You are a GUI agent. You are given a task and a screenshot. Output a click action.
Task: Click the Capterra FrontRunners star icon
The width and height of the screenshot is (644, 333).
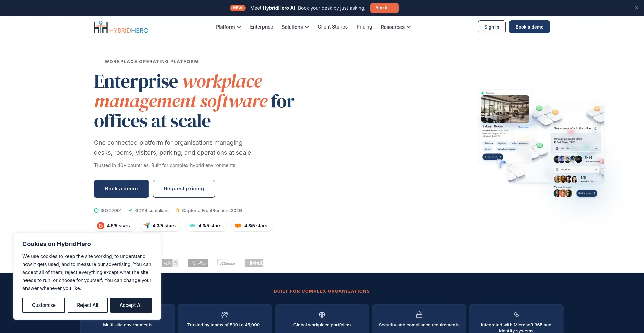click(178, 210)
